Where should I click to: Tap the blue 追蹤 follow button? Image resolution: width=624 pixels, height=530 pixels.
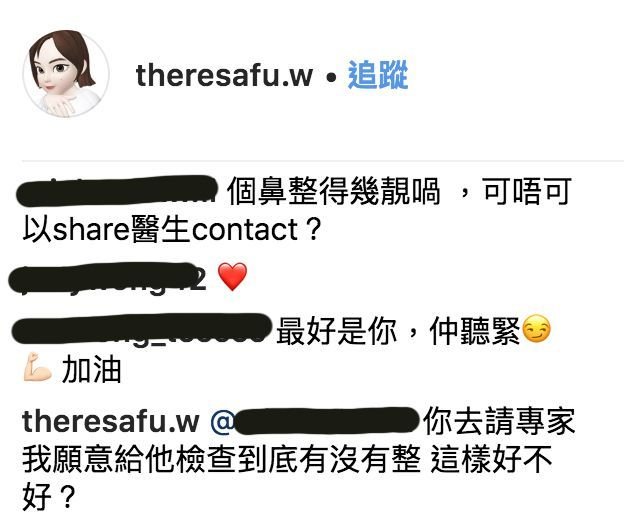point(378,75)
